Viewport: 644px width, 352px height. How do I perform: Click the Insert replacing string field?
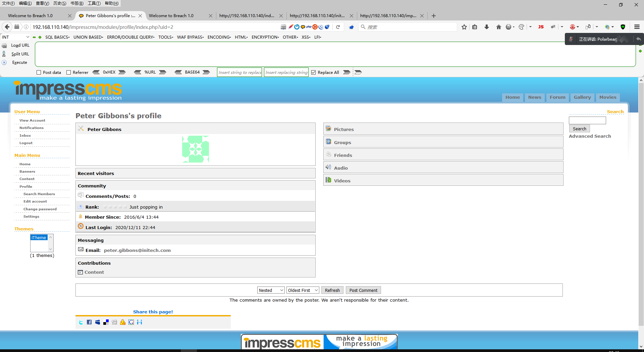point(286,72)
